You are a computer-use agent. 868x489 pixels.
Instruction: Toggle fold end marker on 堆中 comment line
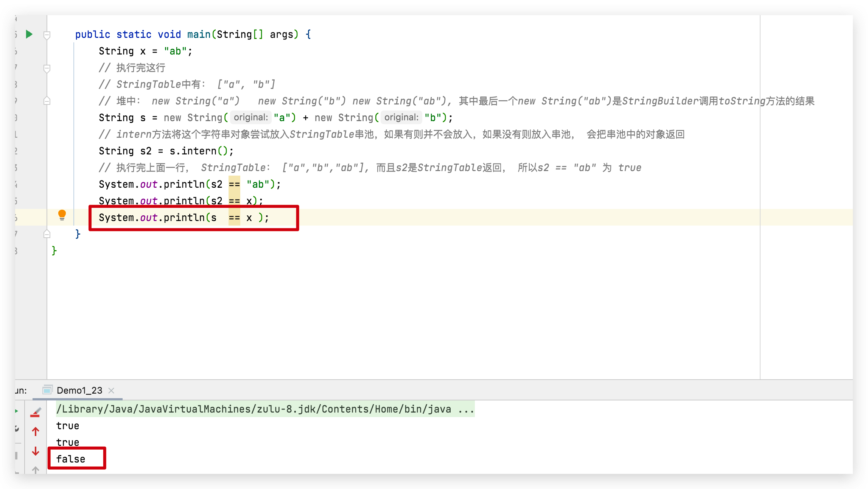47,101
